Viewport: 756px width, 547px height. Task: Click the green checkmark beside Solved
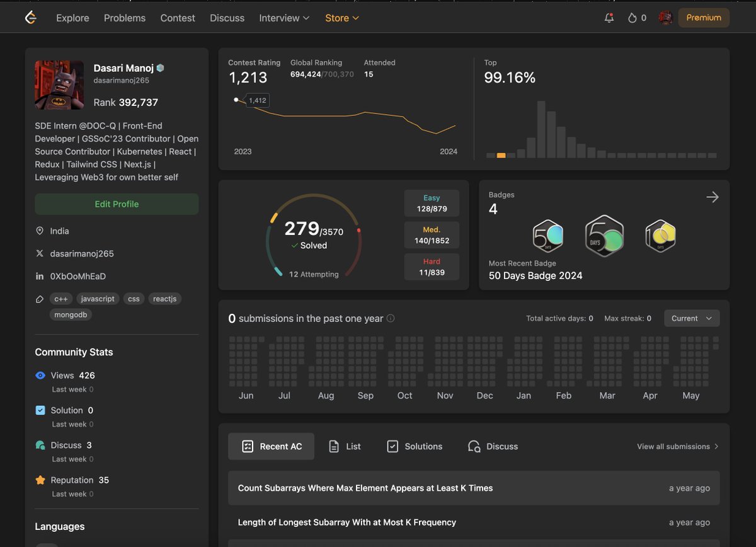(294, 246)
